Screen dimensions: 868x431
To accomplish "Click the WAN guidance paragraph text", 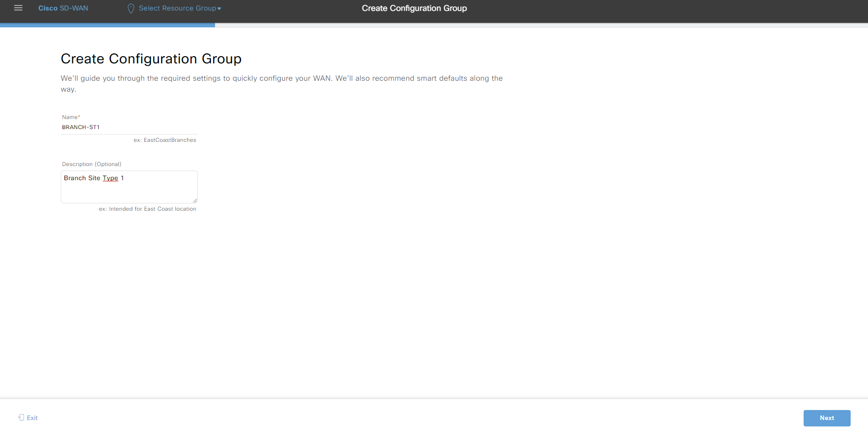I will (x=282, y=83).
